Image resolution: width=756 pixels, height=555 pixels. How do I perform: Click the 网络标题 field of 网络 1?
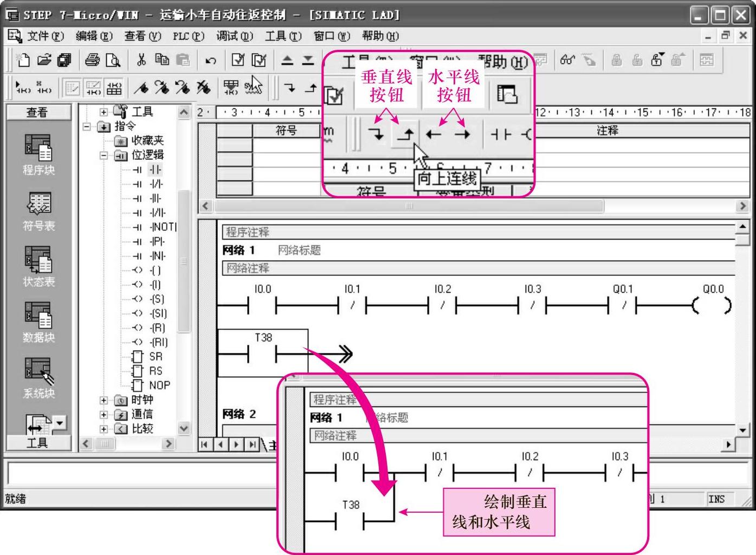[299, 250]
